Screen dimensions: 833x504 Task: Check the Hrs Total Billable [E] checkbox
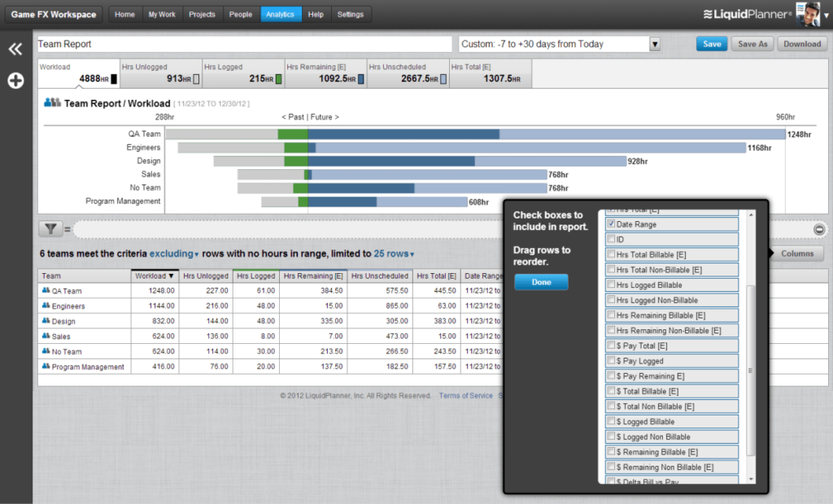[612, 254]
